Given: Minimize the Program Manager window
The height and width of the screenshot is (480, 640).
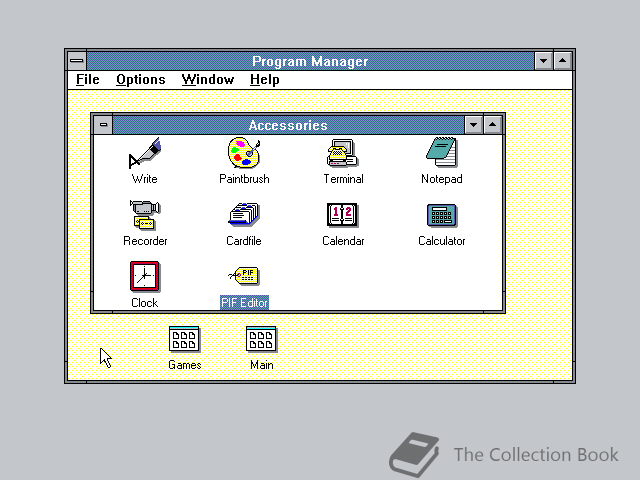Looking at the screenshot, I should coord(543,61).
